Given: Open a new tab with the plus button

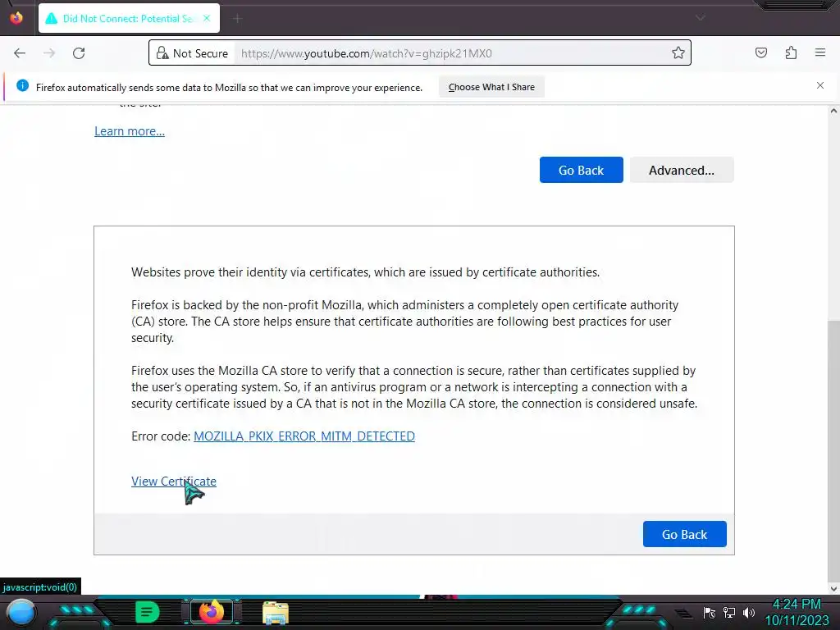Looking at the screenshot, I should pyautogui.click(x=237, y=19).
